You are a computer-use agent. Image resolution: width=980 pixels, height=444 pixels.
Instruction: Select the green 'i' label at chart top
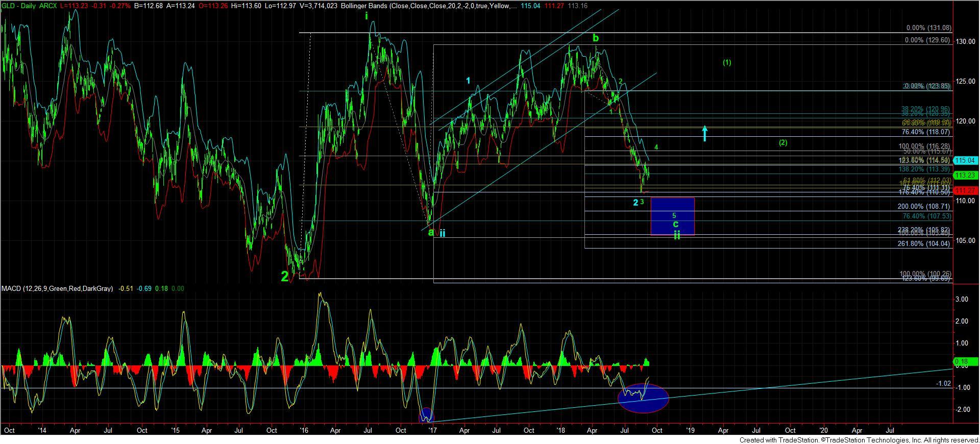click(366, 16)
